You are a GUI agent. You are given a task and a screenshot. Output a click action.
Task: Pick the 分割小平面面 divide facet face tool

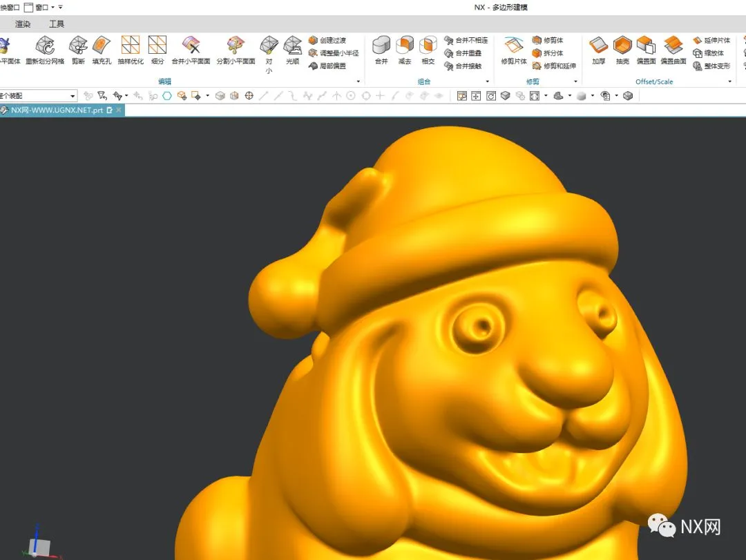pyautogui.click(x=236, y=50)
